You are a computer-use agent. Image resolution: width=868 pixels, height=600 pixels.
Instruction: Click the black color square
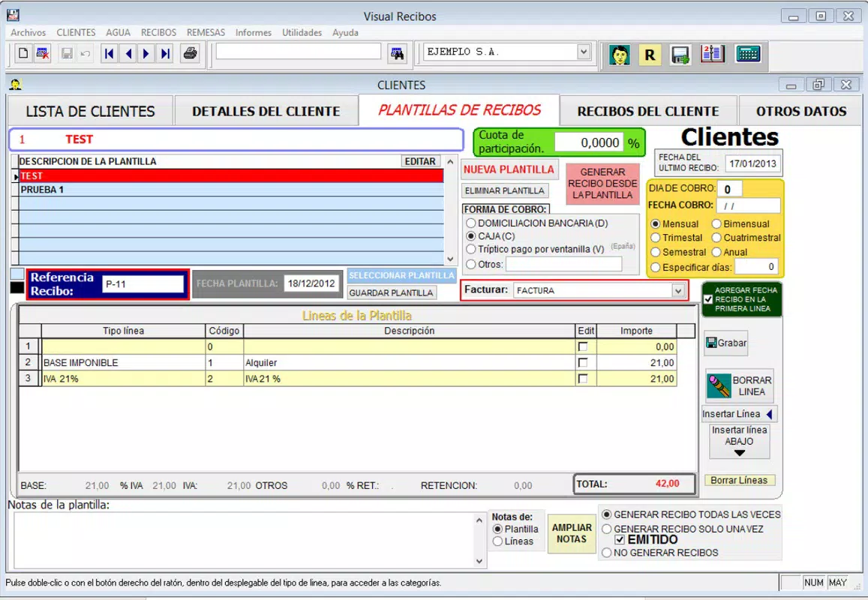click(17, 287)
